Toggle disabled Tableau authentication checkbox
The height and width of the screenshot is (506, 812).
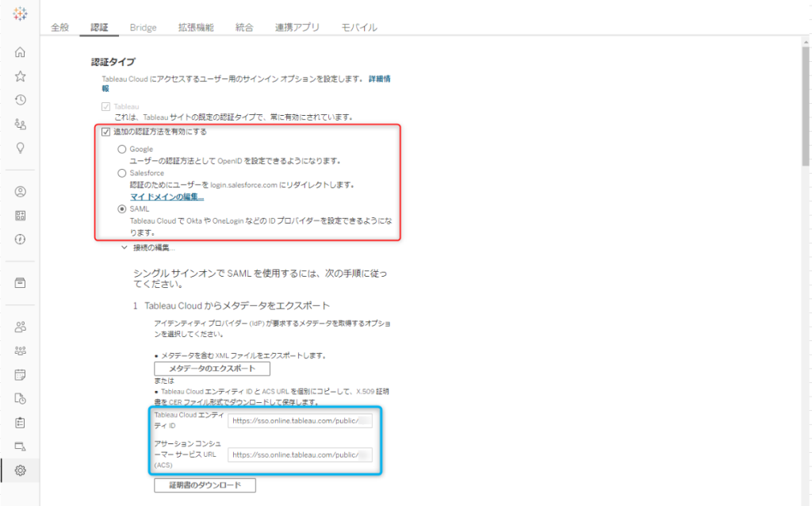pos(105,107)
